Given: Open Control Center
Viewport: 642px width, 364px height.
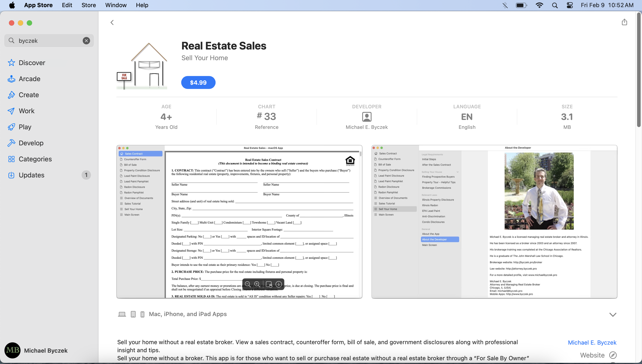Looking at the screenshot, I should (x=570, y=5).
